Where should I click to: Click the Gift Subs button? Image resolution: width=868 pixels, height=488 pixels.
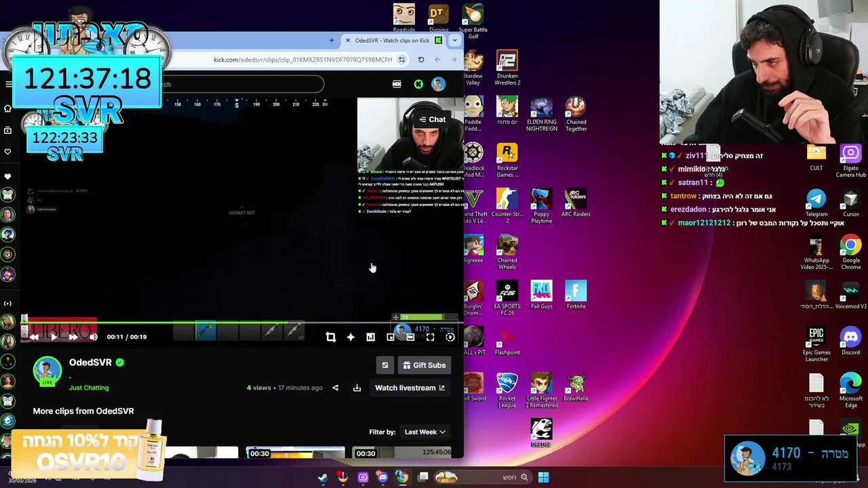pos(424,365)
